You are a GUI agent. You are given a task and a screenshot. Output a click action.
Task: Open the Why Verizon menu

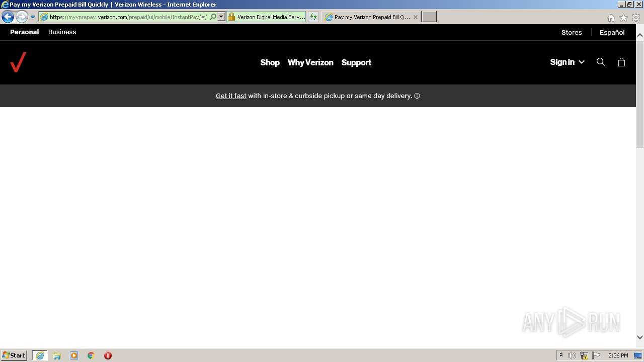(x=310, y=62)
